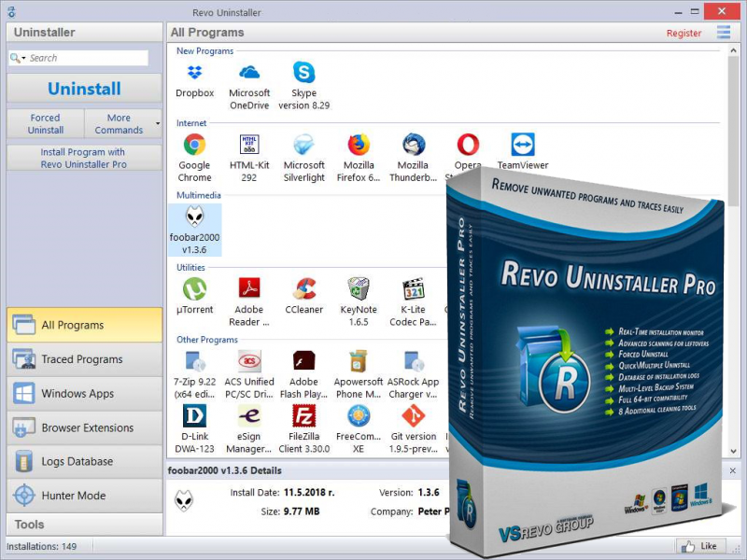
Task: Select ASRock App Charger icon
Action: (x=414, y=361)
